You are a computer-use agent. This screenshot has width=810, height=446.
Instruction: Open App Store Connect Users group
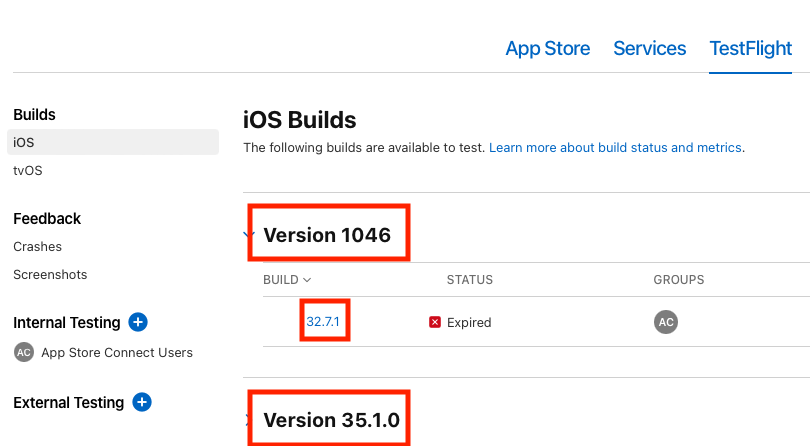[x=117, y=352]
